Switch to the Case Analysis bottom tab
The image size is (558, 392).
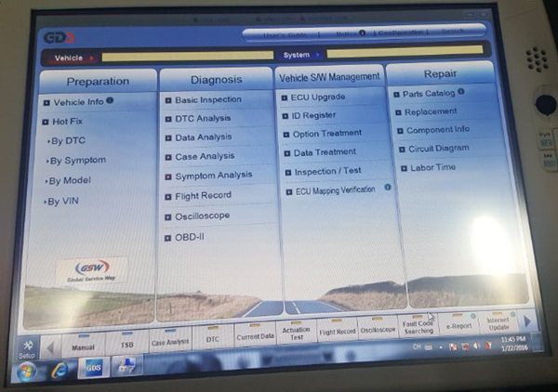(170, 340)
